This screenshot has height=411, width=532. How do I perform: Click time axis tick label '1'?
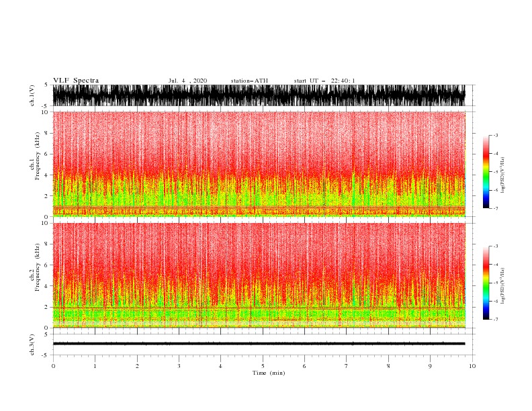point(95,366)
